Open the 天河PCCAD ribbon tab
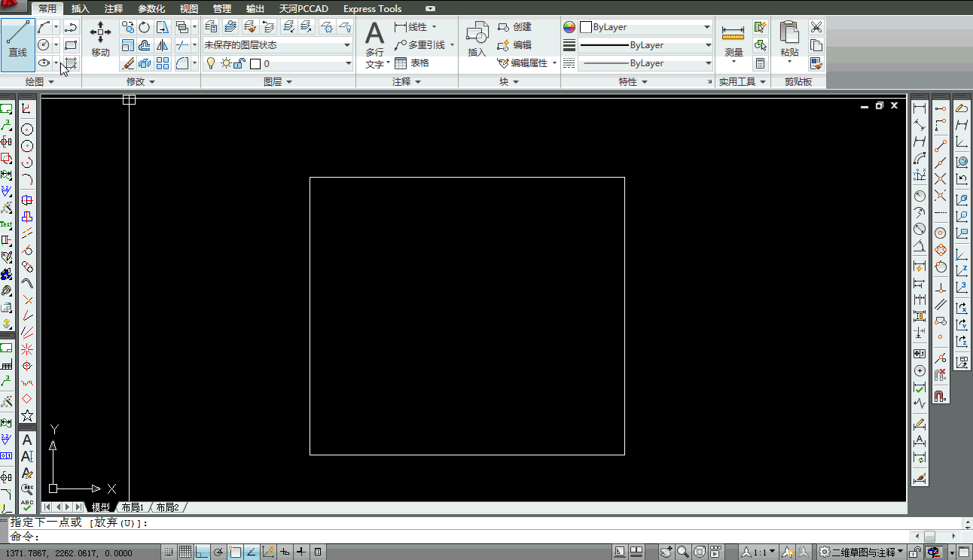The width and height of the screenshot is (973, 560). [x=303, y=9]
